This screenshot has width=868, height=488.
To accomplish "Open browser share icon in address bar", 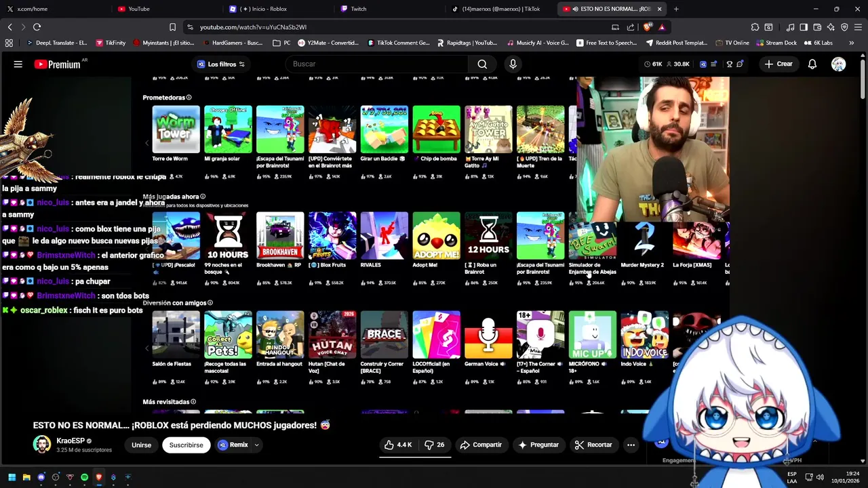I will tap(631, 27).
